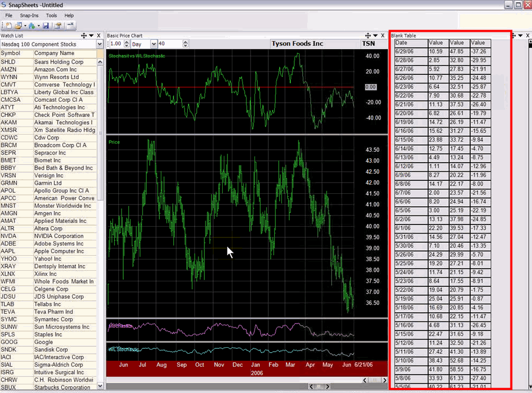Click the chart's upper scroll right arrow
The height and width of the screenshot is (393, 532).
(x=385, y=380)
